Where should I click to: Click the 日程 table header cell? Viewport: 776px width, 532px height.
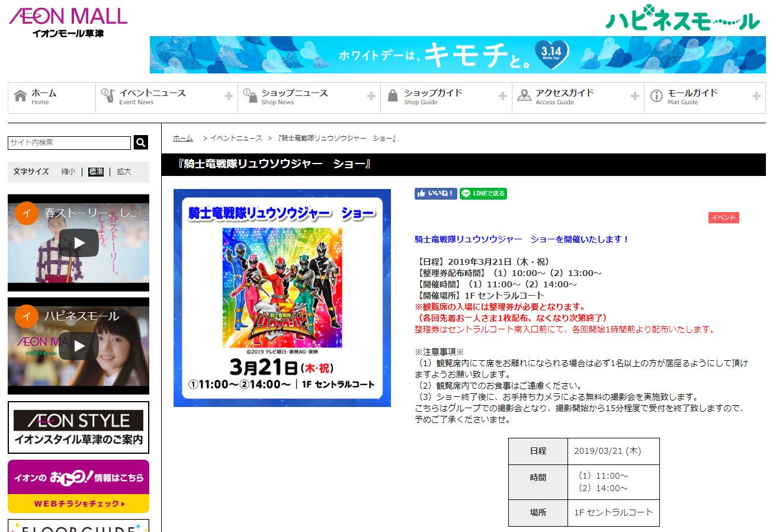click(x=538, y=451)
